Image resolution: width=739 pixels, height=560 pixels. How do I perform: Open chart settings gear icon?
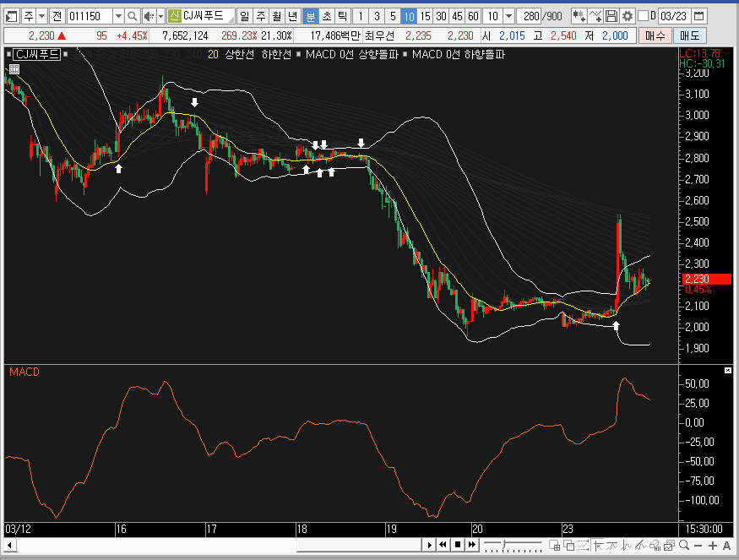tap(628, 17)
